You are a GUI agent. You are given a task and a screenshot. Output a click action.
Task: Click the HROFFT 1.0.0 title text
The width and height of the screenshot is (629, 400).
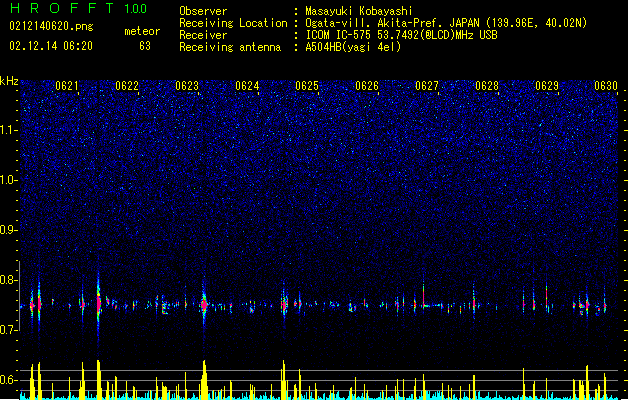(78, 8)
